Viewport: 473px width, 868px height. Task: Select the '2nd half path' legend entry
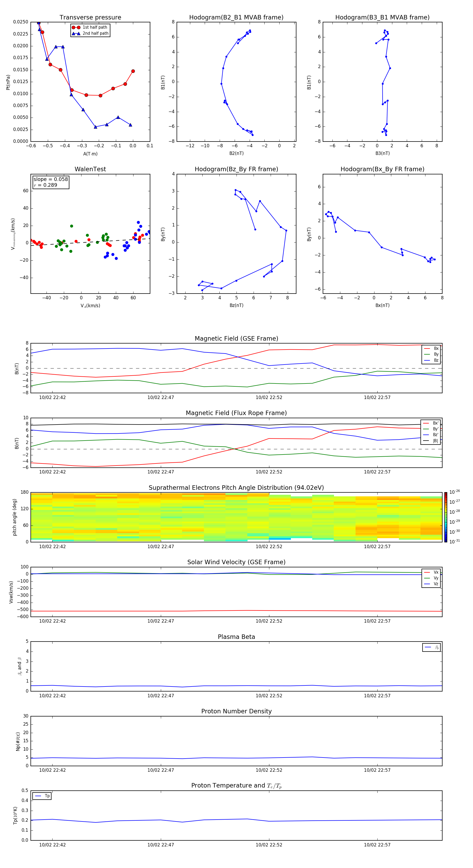coord(90,33)
